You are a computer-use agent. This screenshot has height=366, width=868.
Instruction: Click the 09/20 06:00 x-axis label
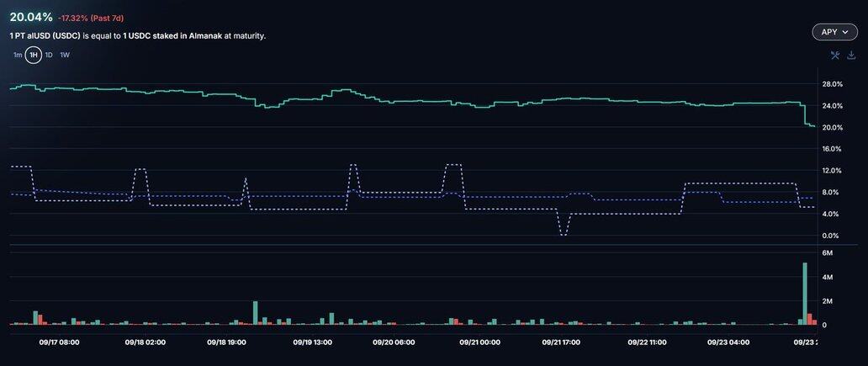(x=394, y=342)
